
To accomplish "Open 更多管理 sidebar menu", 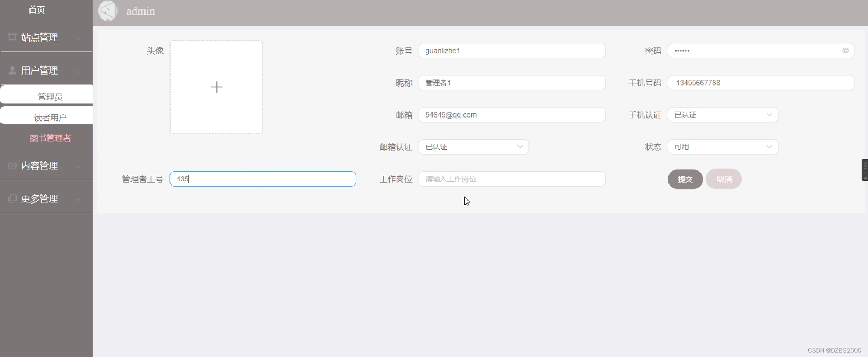I will [x=46, y=198].
